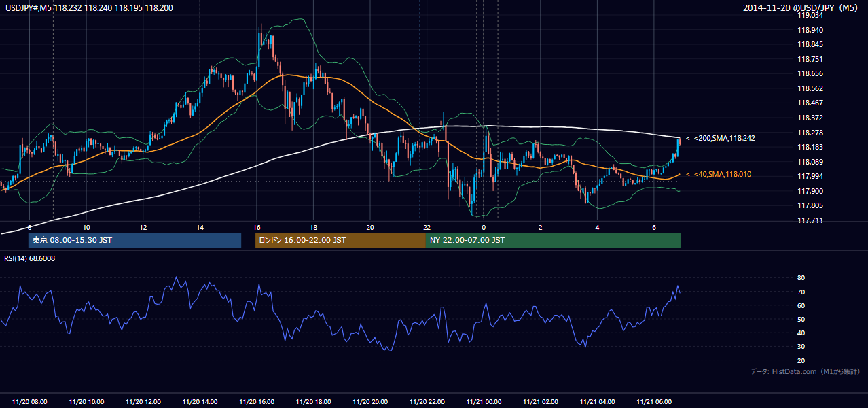This screenshot has height=408, width=868.
Task: Select the ロンドン 16:00-22:00 JST session bar
Action: pos(340,240)
